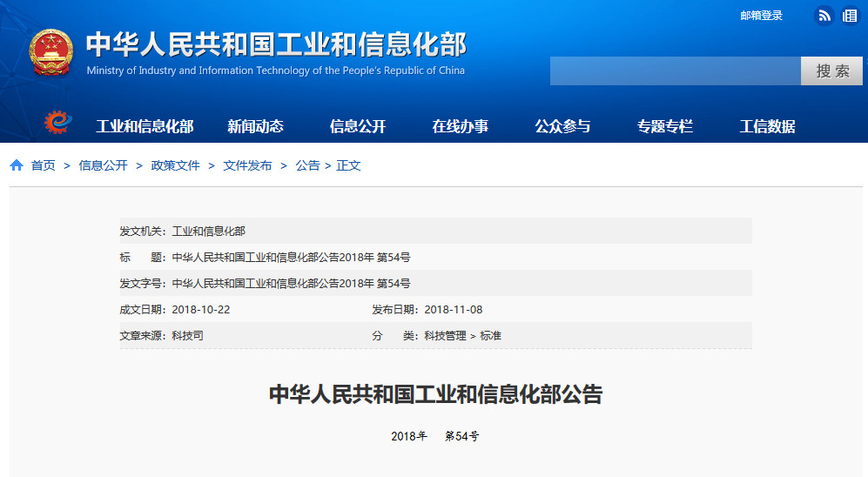Click the site map list icon
This screenshot has width=868, height=477.
[x=850, y=16]
